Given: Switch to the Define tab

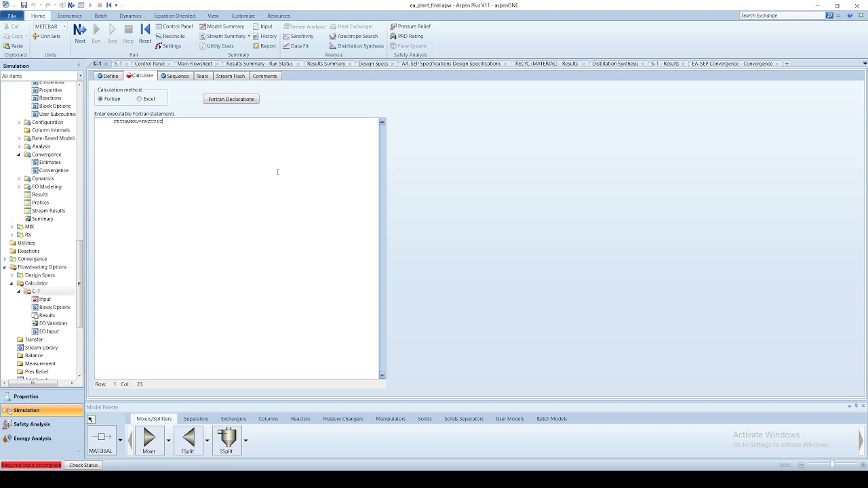Looking at the screenshot, I should pyautogui.click(x=108, y=76).
